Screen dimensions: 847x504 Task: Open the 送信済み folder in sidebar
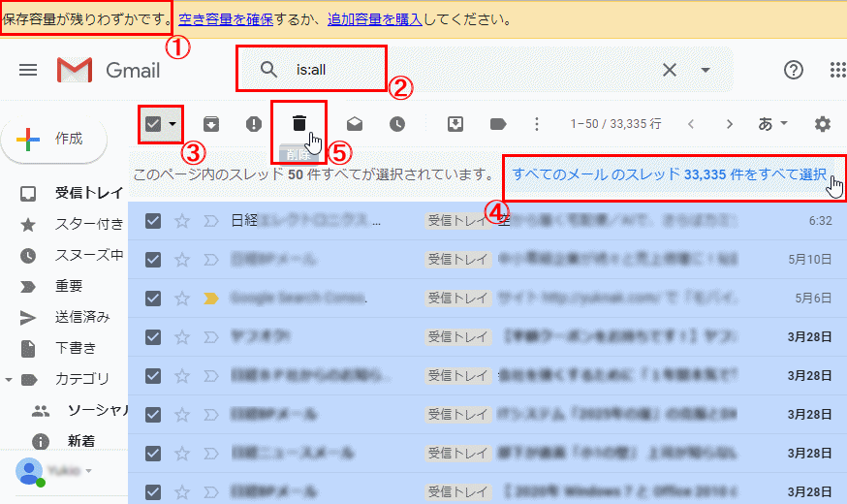(81, 317)
